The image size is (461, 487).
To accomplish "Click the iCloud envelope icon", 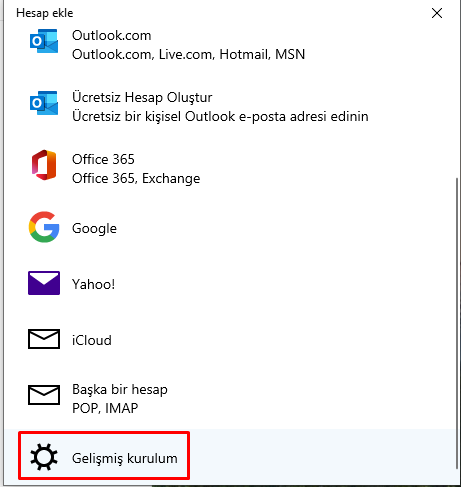I will coord(44,339).
